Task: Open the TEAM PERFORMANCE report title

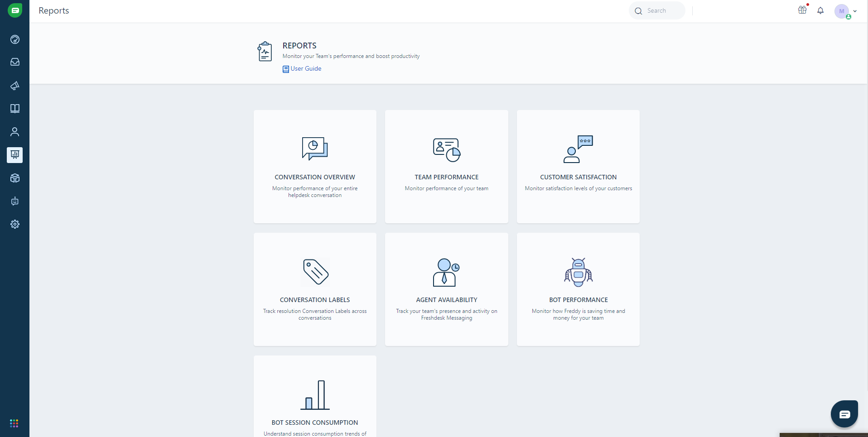Action: (x=447, y=177)
